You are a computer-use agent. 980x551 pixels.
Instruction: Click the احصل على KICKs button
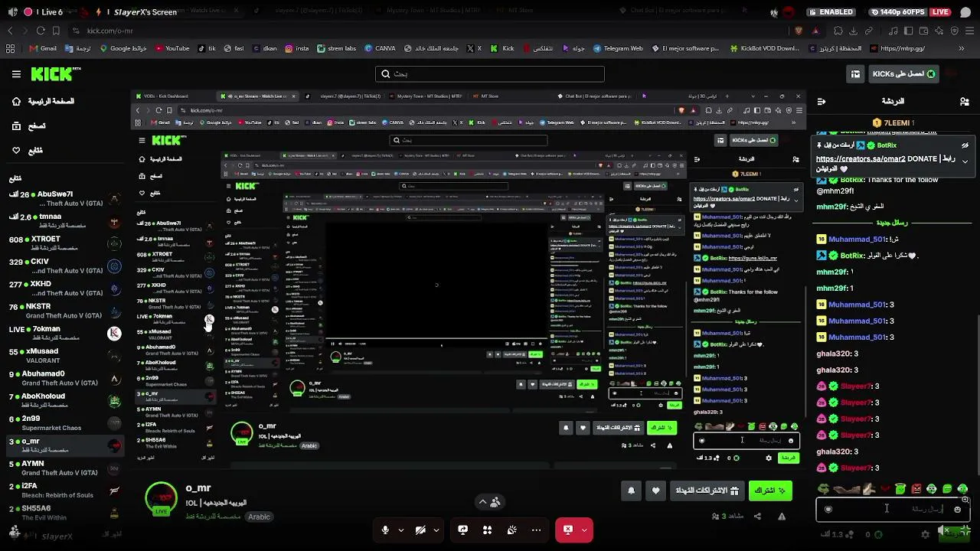[903, 73]
